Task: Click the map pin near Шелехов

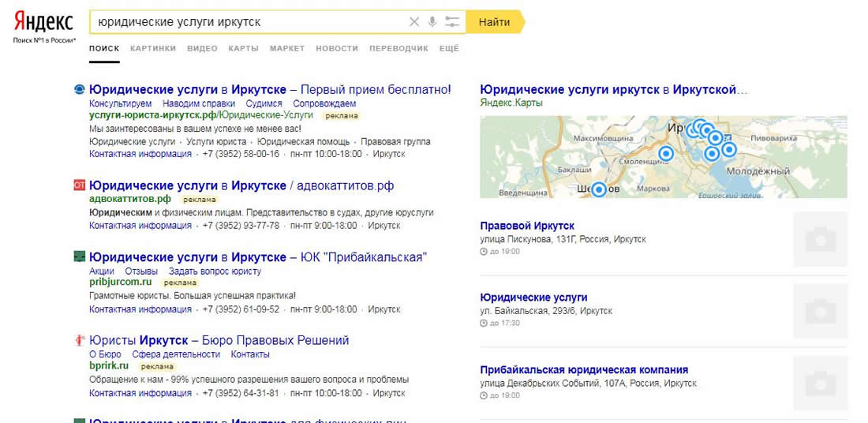Action: (x=599, y=189)
